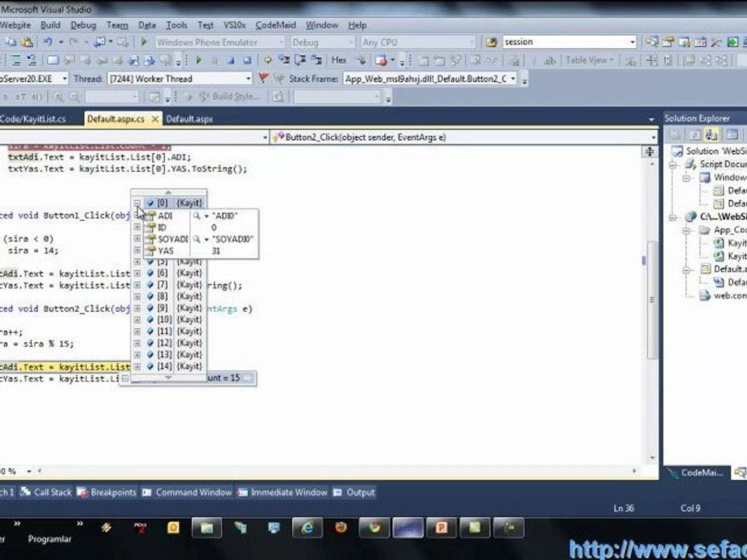Click the Continue debugging play icon

click(x=198, y=60)
